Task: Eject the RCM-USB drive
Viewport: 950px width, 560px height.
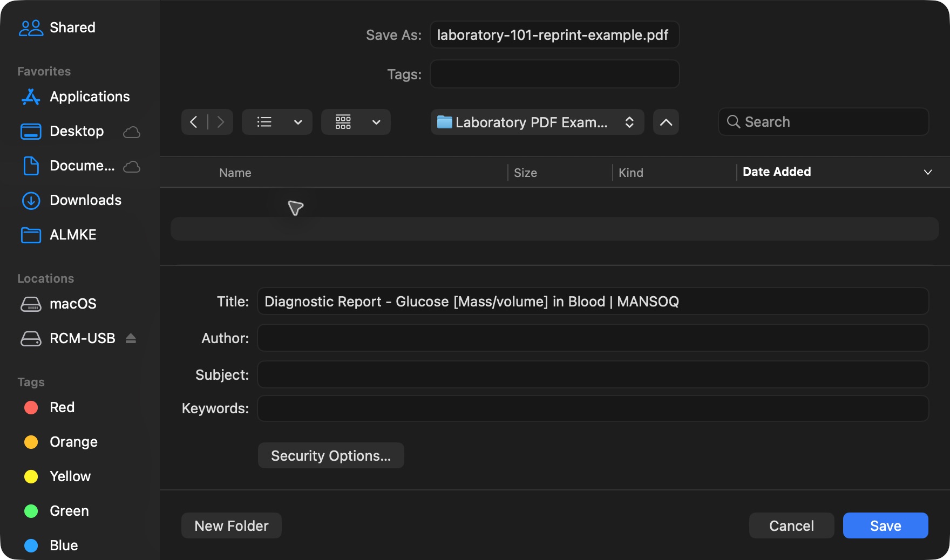Action: [131, 338]
